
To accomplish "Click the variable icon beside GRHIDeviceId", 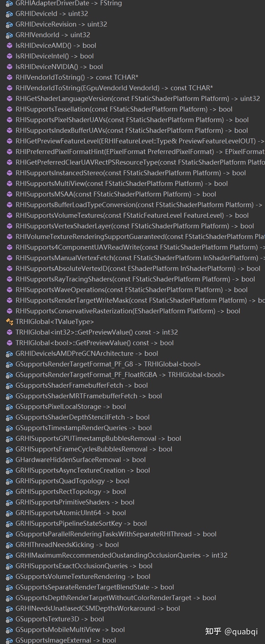I will [x=9, y=14].
